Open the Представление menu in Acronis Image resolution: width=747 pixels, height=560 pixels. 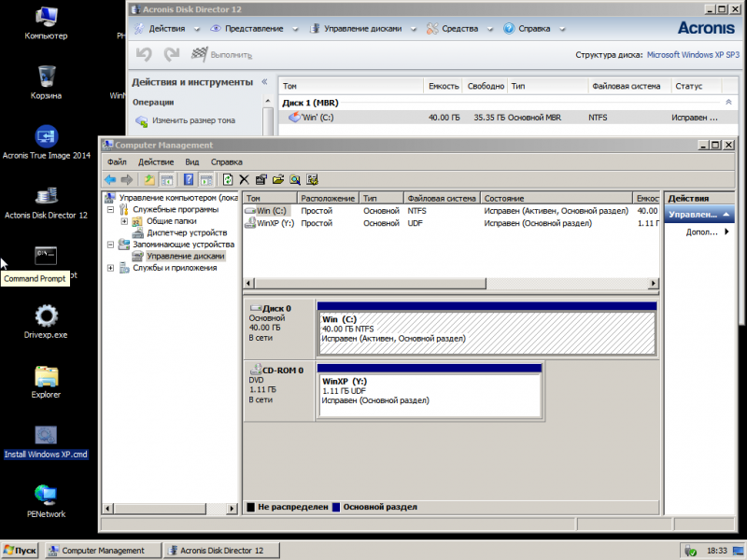click(x=254, y=29)
